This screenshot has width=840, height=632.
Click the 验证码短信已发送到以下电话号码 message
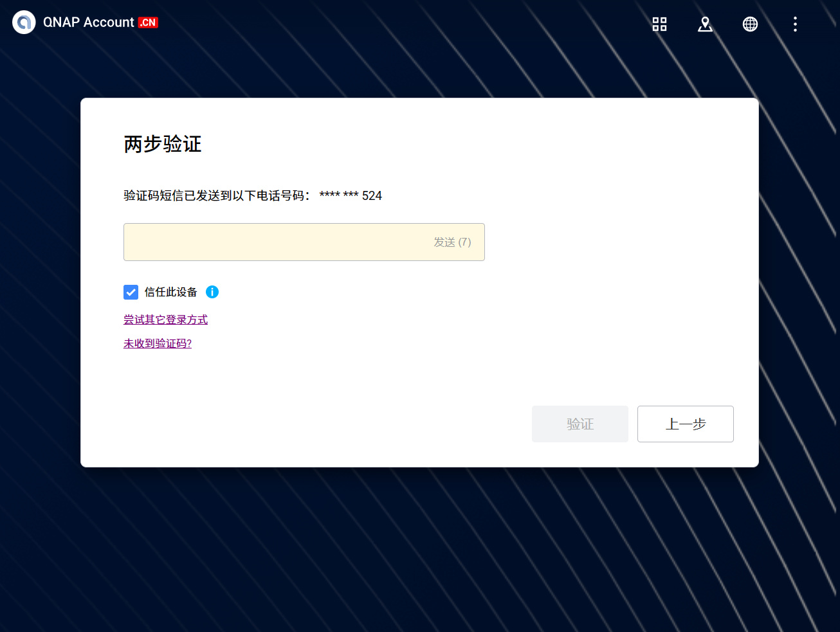coord(216,195)
